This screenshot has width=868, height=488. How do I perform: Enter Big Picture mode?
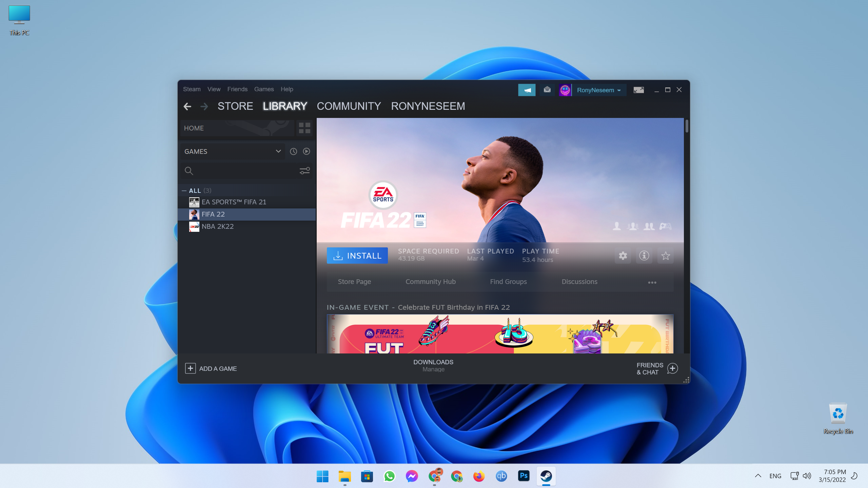click(638, 90)
